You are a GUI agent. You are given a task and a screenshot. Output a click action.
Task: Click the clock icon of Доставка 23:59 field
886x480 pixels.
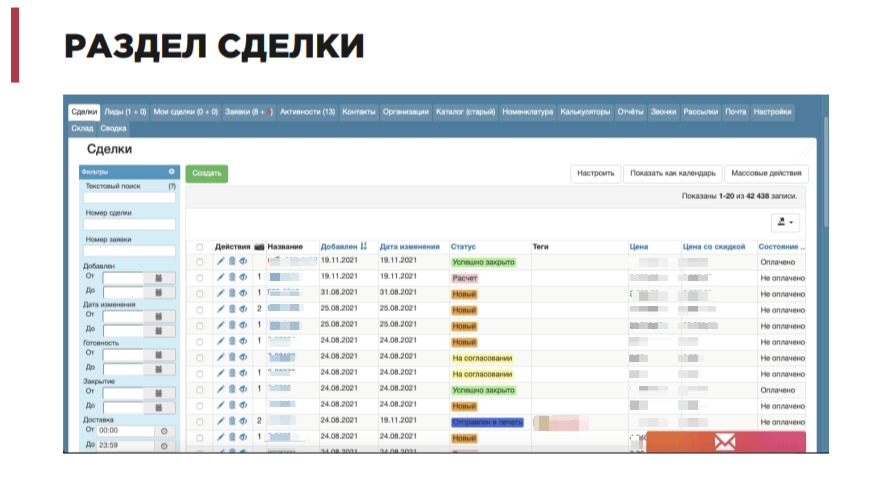(164, 446)
